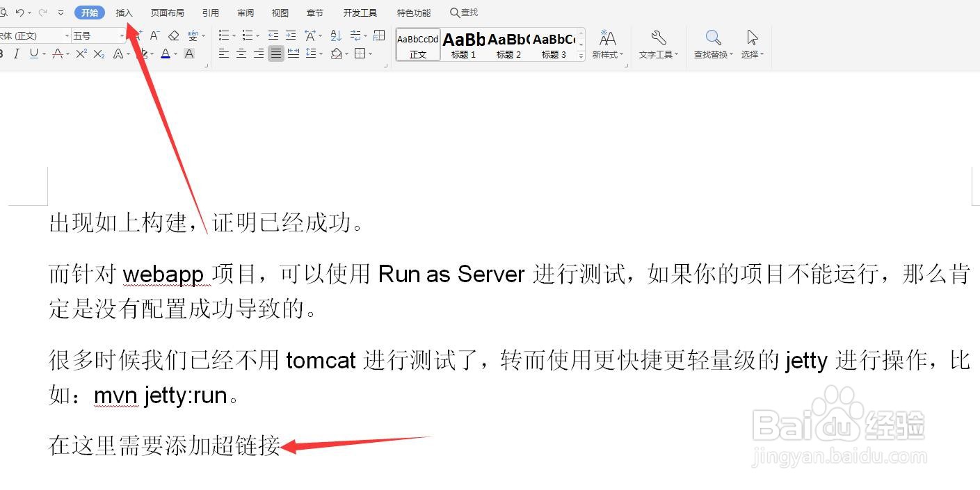The image size is (980, 490).
Task: Click the Chinese layout A icon
Action: tap(310, 35)
